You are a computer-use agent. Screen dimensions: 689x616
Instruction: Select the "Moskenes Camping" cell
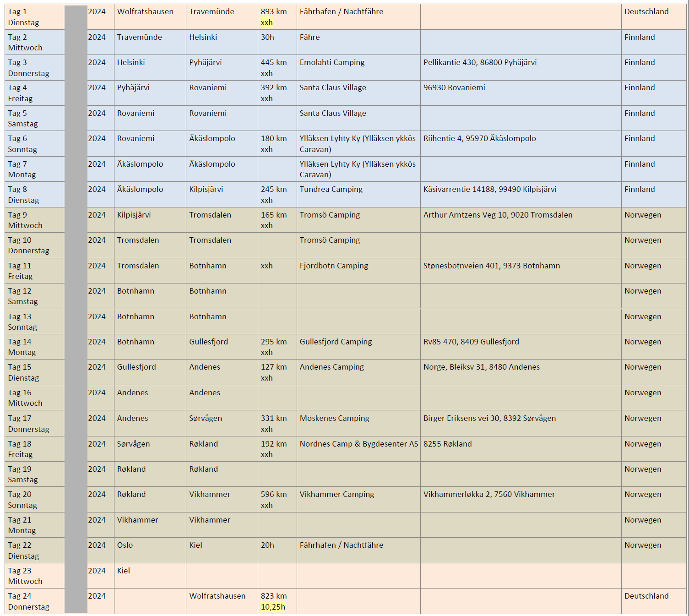(334, 419)
